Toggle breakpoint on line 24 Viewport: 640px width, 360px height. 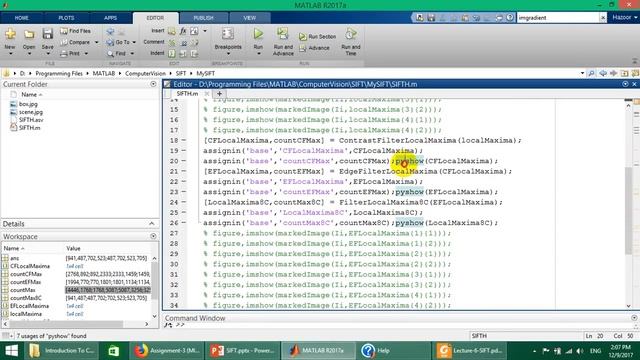[184, 202]
